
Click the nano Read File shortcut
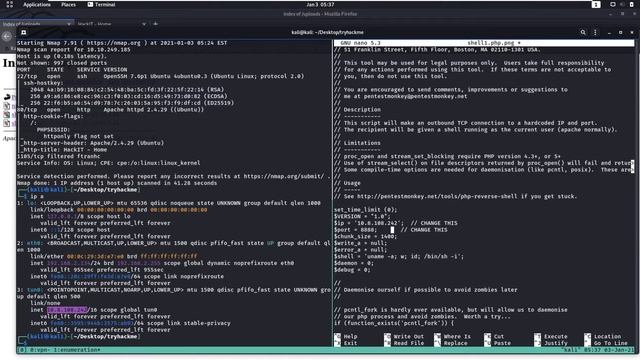pos(404,343)
